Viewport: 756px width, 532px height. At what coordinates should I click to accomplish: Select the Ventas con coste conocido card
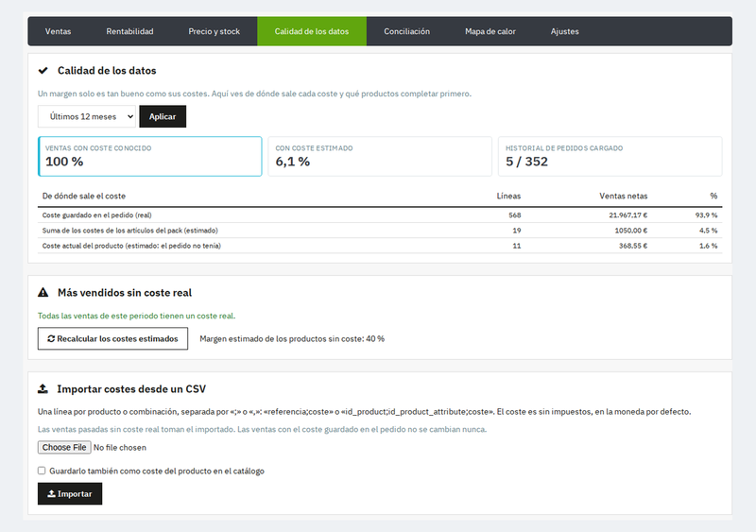click(x=150, y=156)
